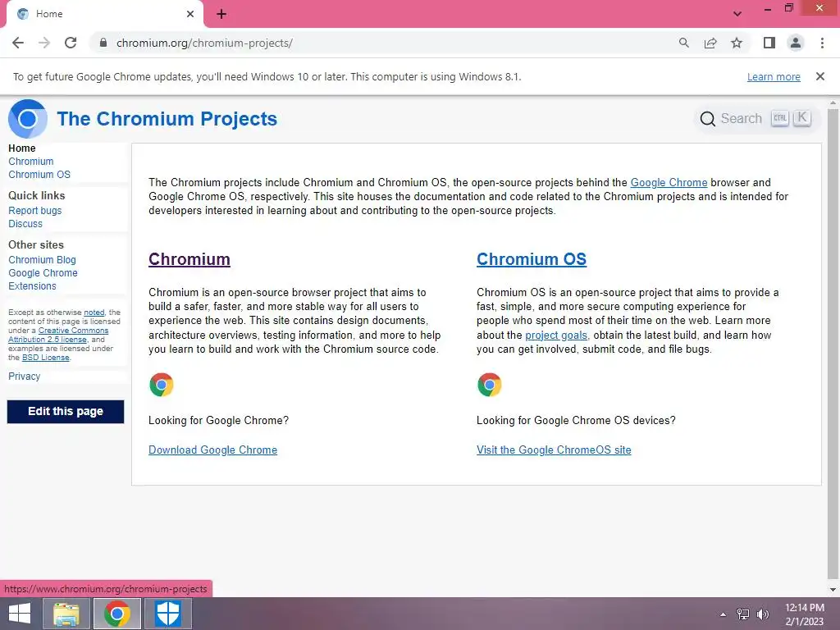Open a new tab with the plus button
This screenshot has height=630, width=840.
[x=221, y=14]
